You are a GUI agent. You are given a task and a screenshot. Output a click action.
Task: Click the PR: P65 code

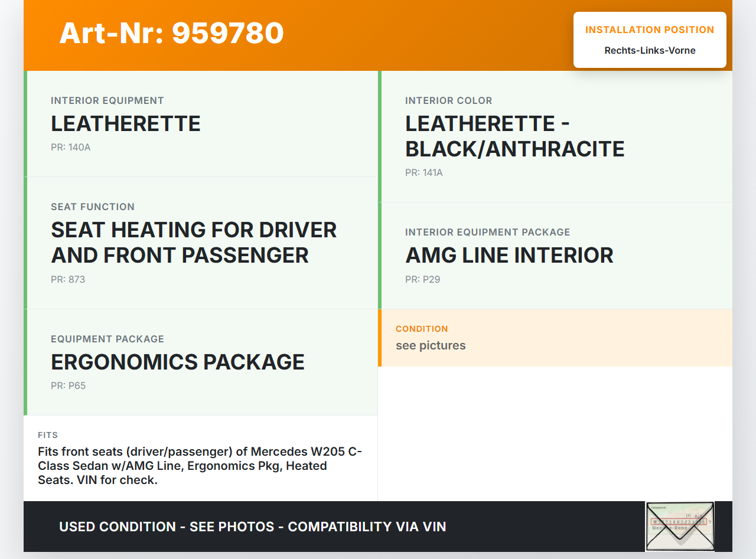[x=68, y=386]
